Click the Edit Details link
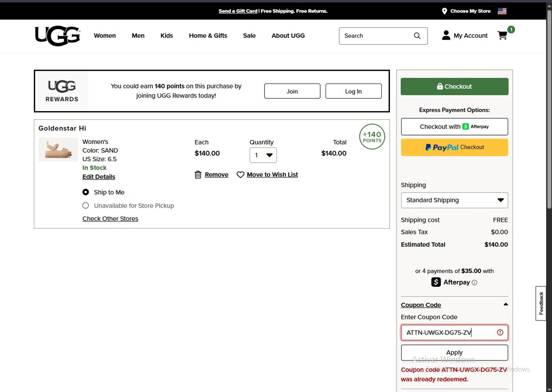 point(99,177)
